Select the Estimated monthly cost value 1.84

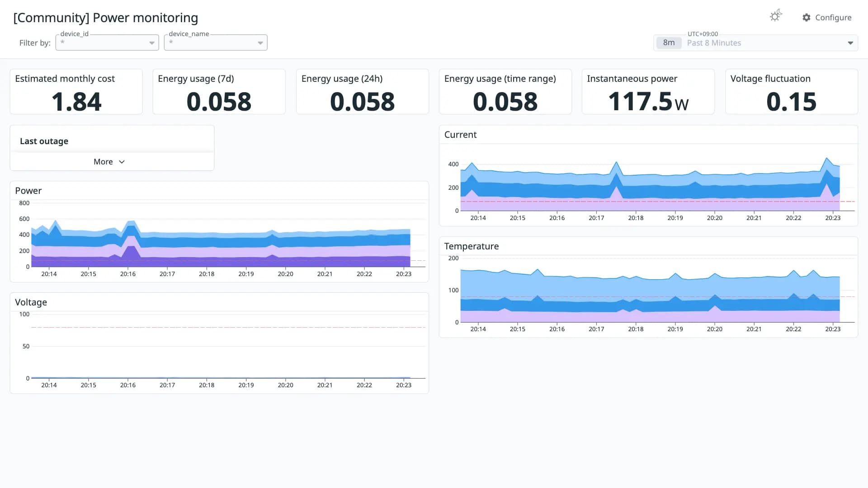[76, 102]
